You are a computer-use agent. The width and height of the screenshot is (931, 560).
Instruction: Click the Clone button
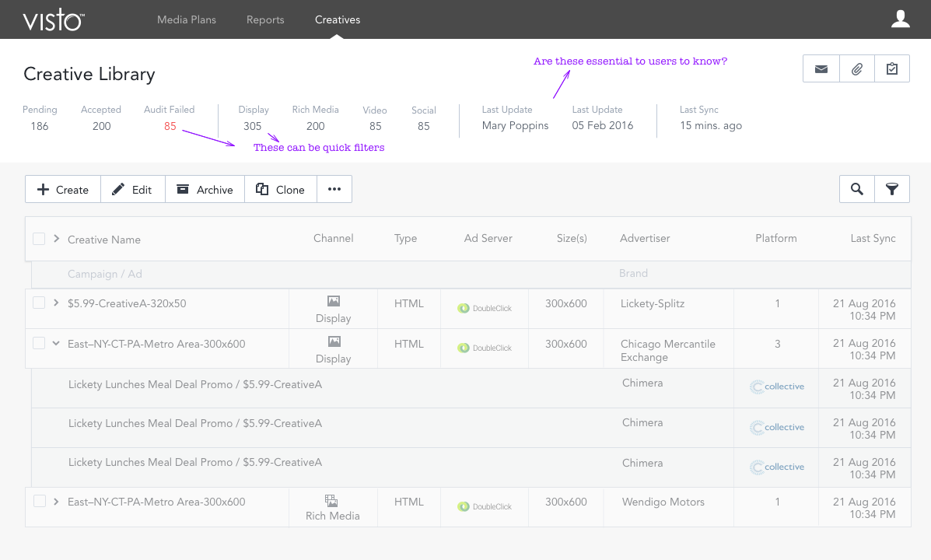[x=280, y=189]
